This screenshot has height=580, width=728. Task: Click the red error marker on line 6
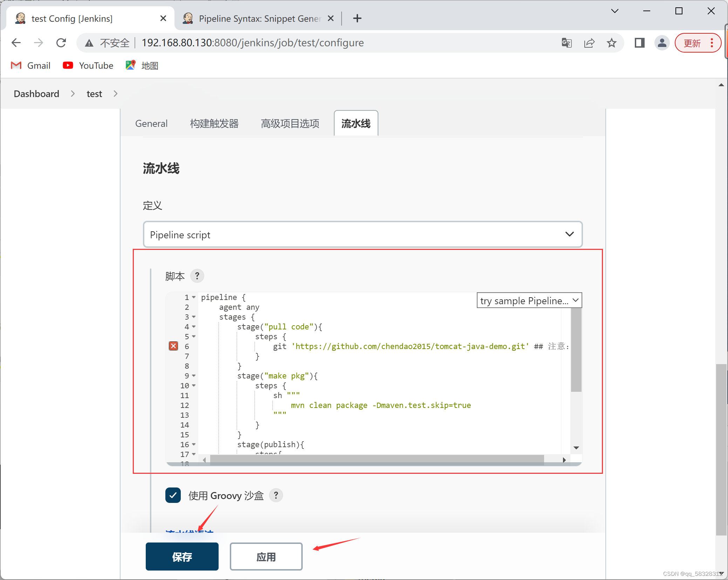(173, 346)
